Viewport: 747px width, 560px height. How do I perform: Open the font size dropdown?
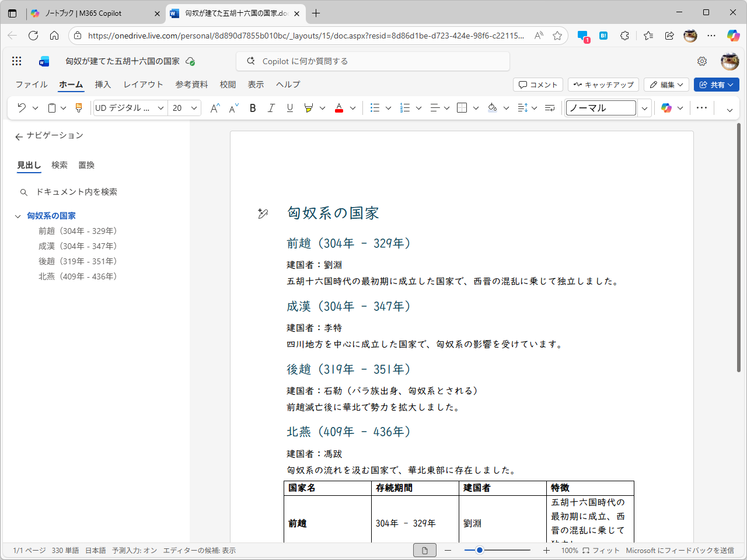194,108
